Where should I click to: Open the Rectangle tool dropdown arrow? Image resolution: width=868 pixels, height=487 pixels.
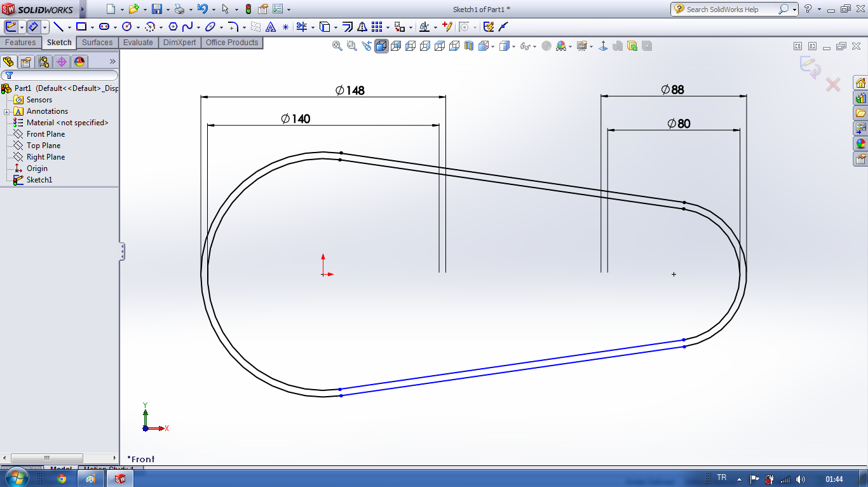pos(92,27)
